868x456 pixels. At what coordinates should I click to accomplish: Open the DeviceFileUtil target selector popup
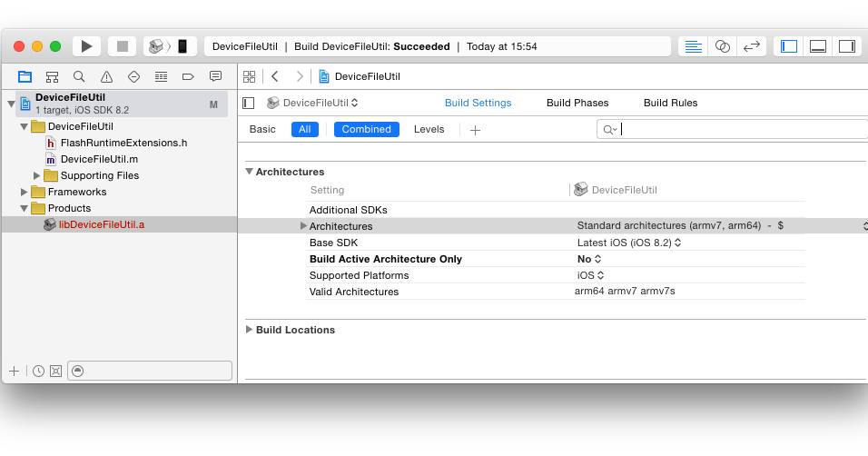(x=312, y=103)
